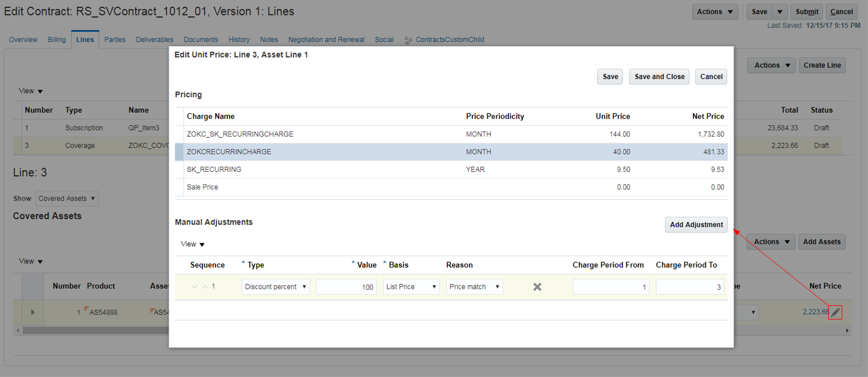
Task: Click the Total column header
Action: tap(789, 110)
